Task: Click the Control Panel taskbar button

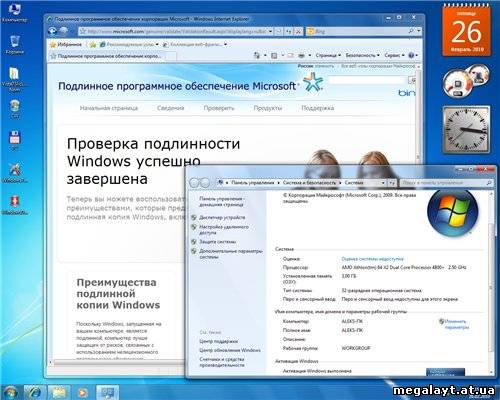Action: tap(107, 392)
